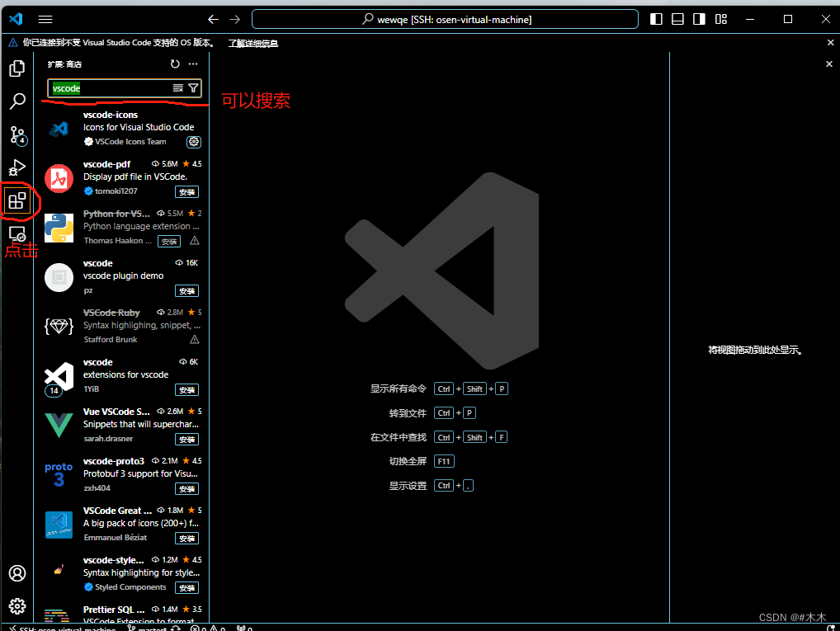This screenshot has height=631, width=840.
Task: Open the Run and Debug view
Action: pos(17,167)
